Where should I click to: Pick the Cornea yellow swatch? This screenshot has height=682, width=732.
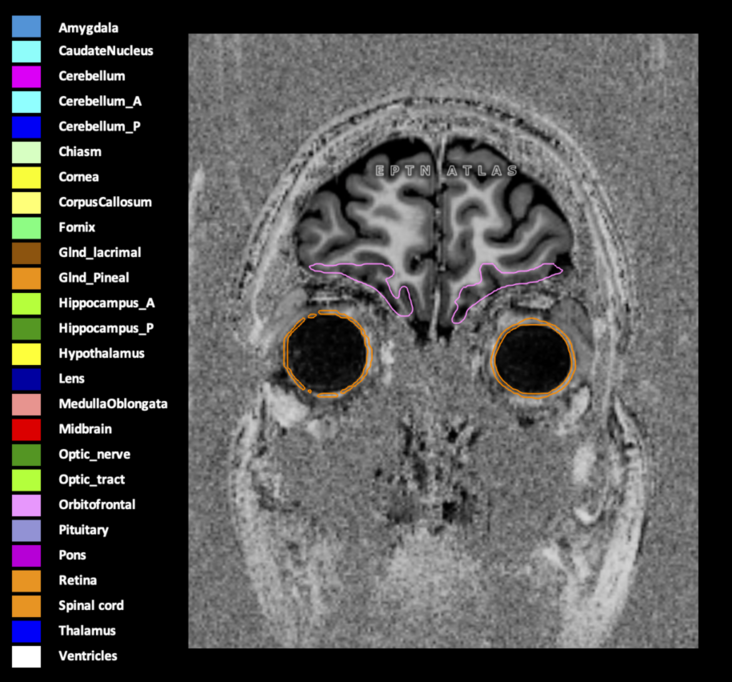26,178
